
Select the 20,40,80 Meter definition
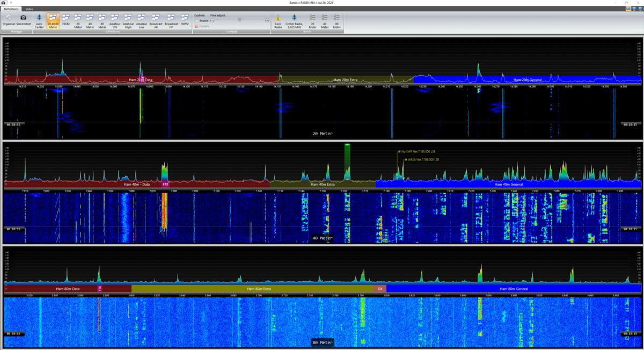click(53, 21)
